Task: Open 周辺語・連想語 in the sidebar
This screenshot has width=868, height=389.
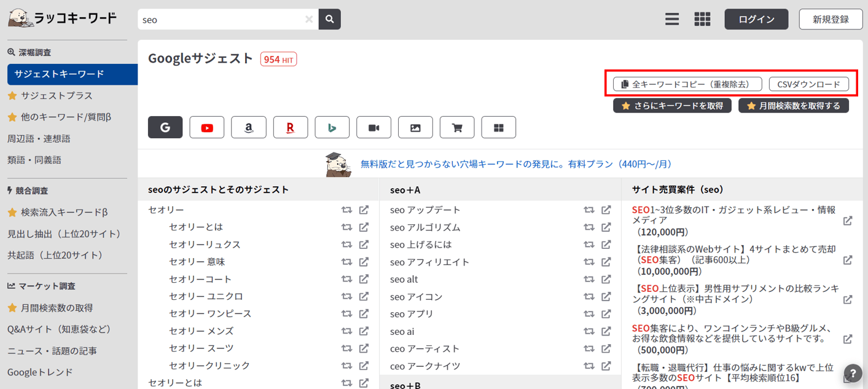Action: [39, 139]
